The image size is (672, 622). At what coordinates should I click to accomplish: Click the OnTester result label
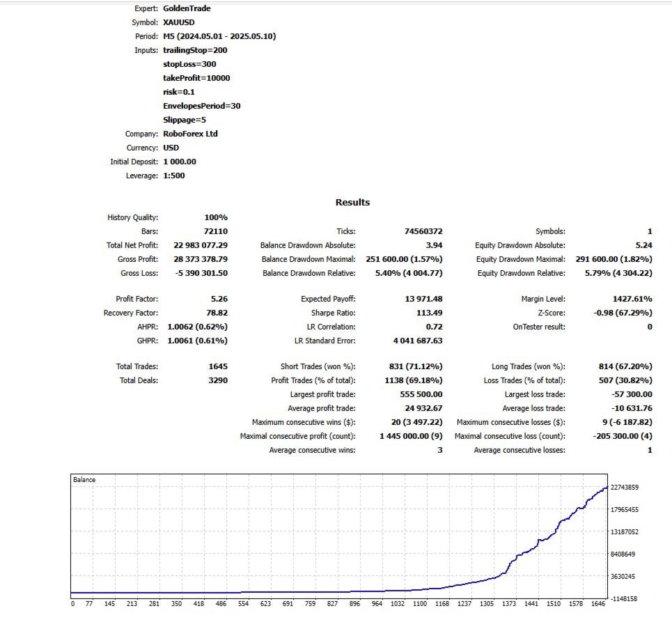pyautogui.click(x=539, y=327)
